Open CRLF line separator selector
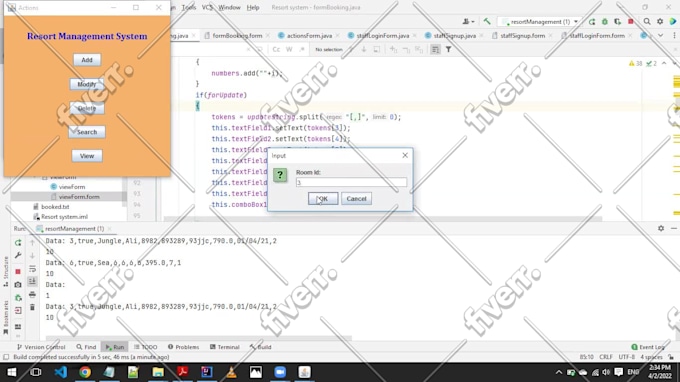The height and width of the screenshot is (382, 680). point(606,357)
